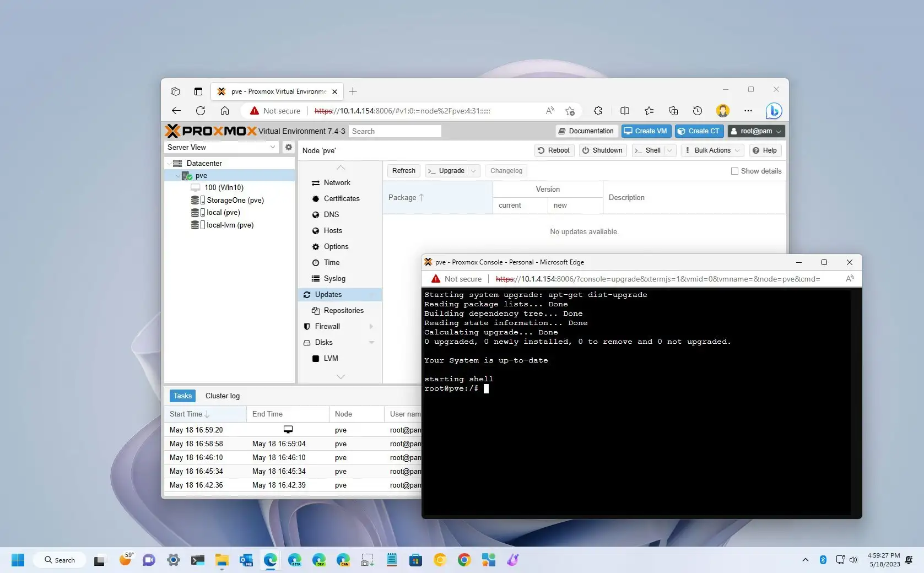This screenshot has height=573, width=924.
Task: View the Syslog
Action: click(334, 278)
